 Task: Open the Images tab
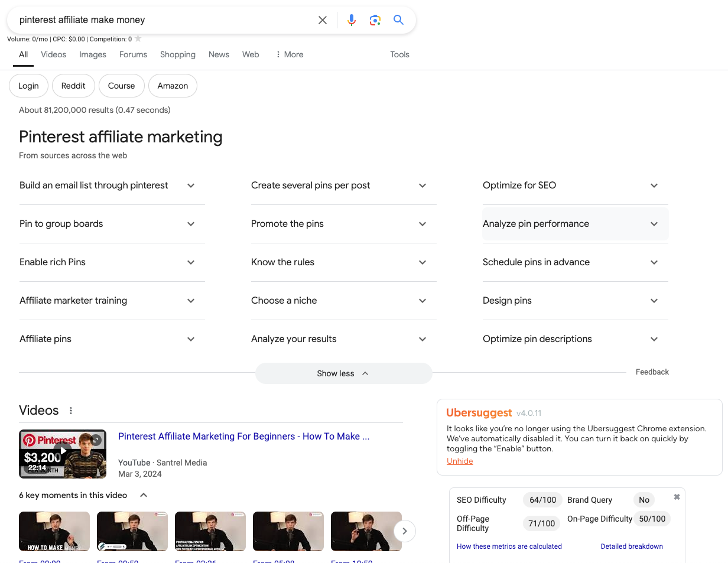coord(93,54)
